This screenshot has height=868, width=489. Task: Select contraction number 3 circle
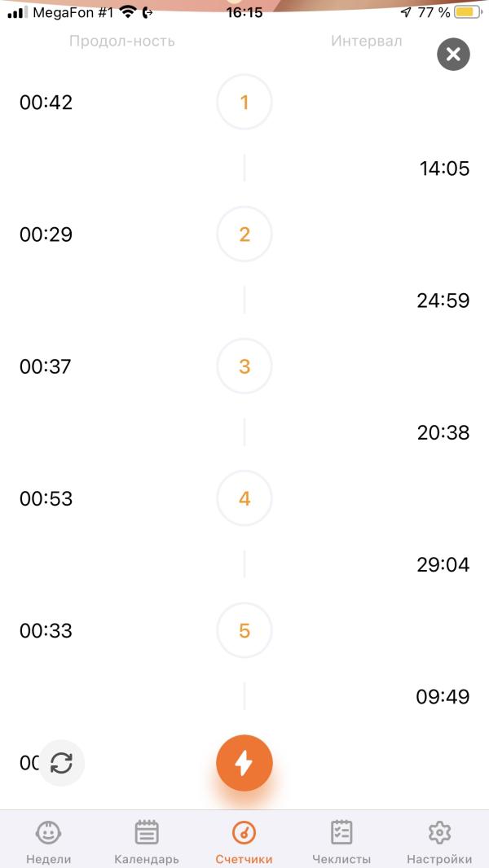coord(244,366)
